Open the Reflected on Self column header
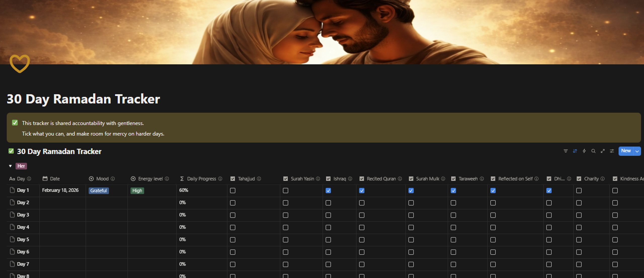Screen dimensions: 644x278 pyautogui.click(x=515, y=179)
